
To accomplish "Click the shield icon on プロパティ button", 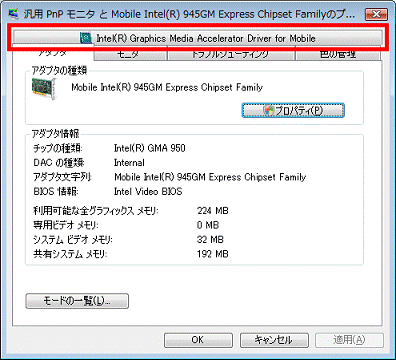I will click(269, 111).
